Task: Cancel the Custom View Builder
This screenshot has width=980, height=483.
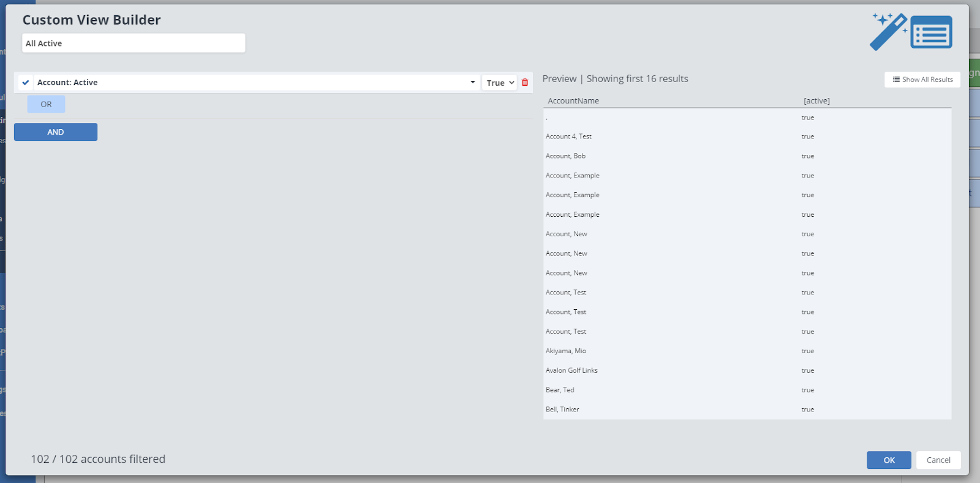Action: (938, 460)
